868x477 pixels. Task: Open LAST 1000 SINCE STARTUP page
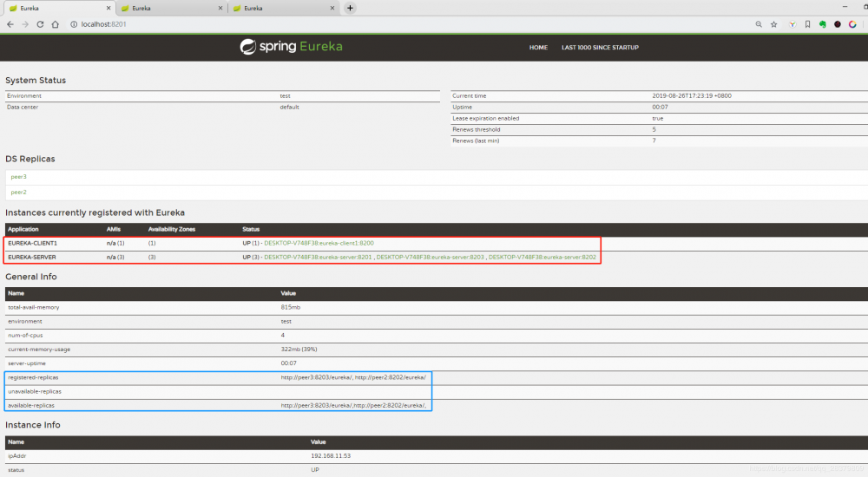tap(600, 48)
